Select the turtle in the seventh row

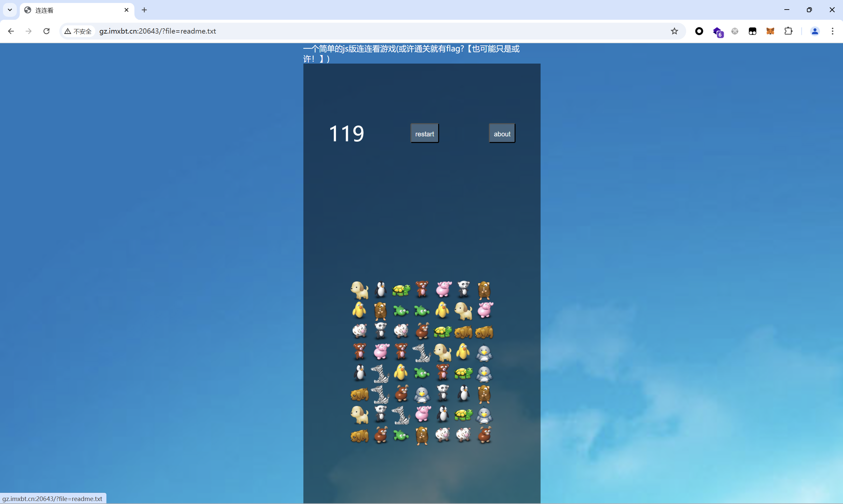pyautogui.click(x=463, y=415)
